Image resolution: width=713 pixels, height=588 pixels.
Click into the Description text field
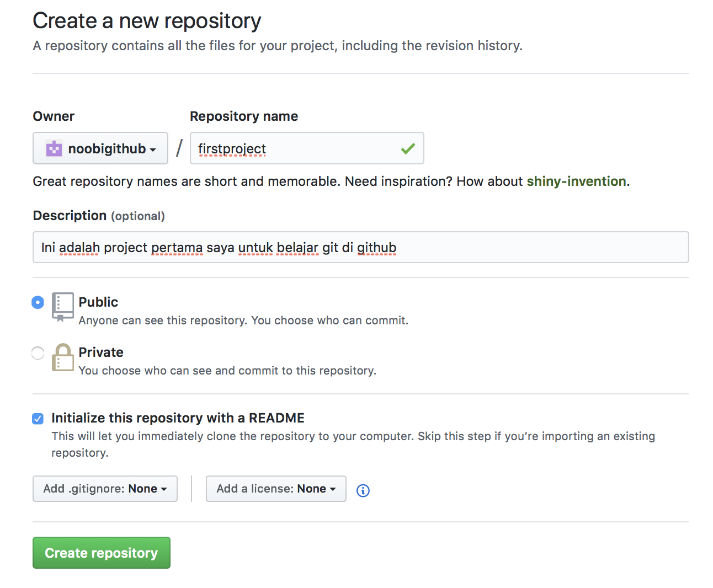click(360, 248)
